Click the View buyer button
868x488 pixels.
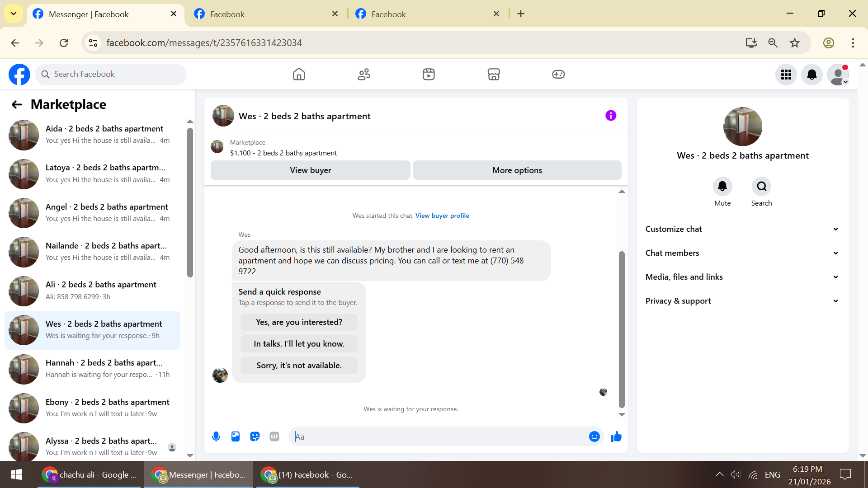pos(311,170)
